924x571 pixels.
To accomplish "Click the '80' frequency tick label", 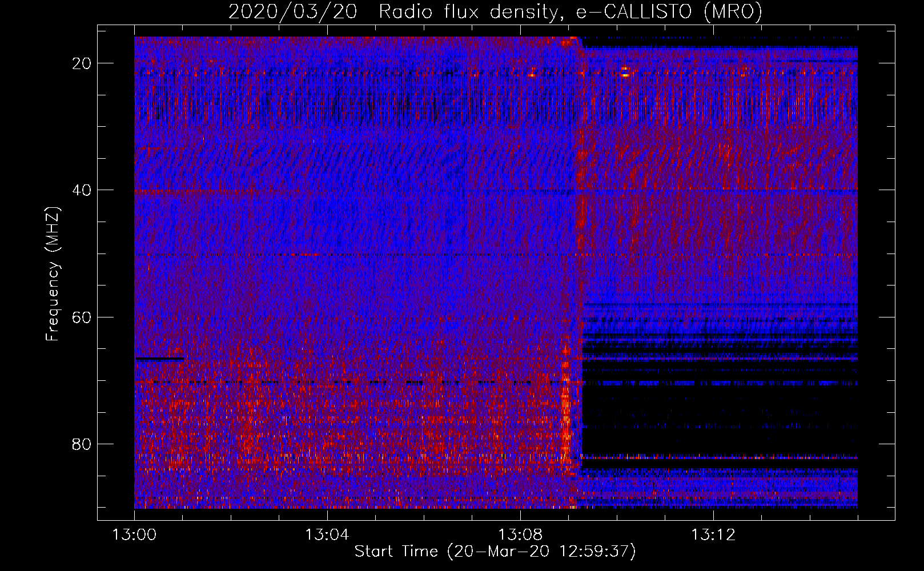I will point(82,444).
